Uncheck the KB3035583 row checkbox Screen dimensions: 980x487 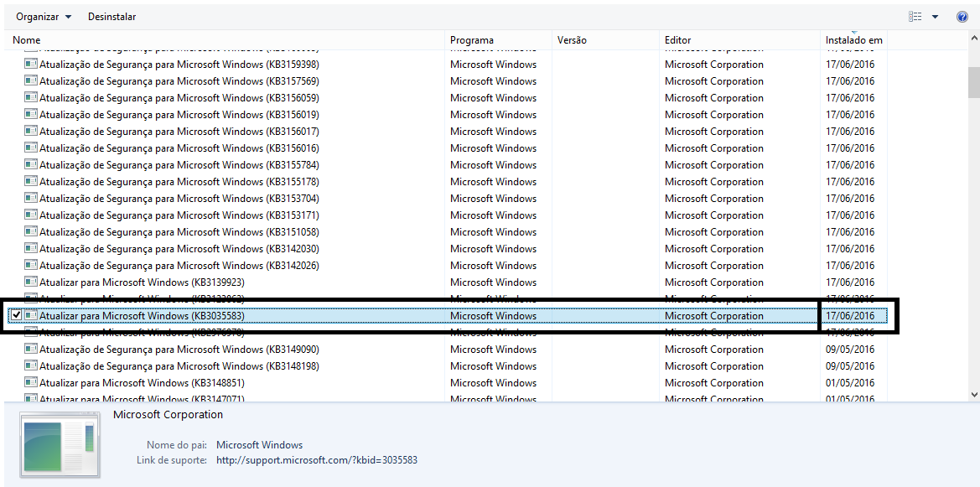(x=16, y=316)
